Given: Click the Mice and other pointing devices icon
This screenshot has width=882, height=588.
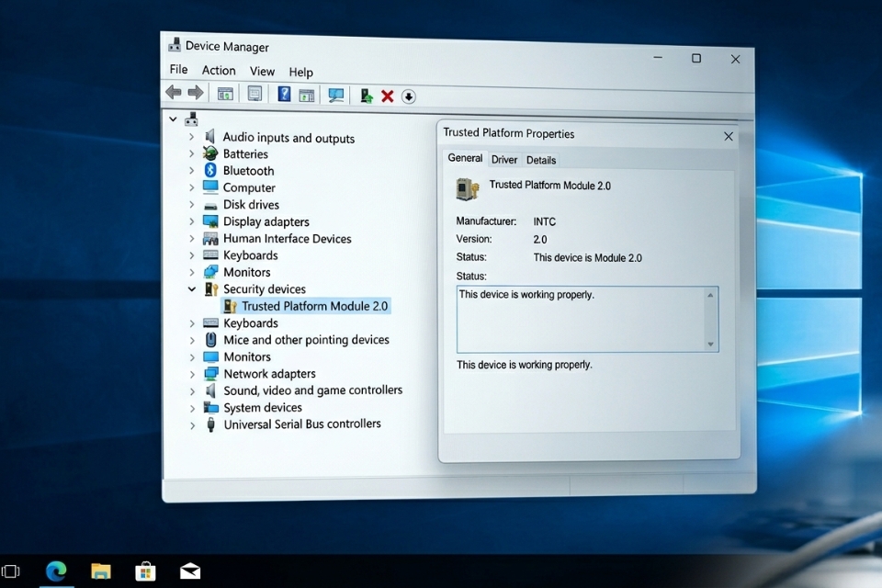Looking at the screenshot, I should pyautogui.click(x=211, y=339).
